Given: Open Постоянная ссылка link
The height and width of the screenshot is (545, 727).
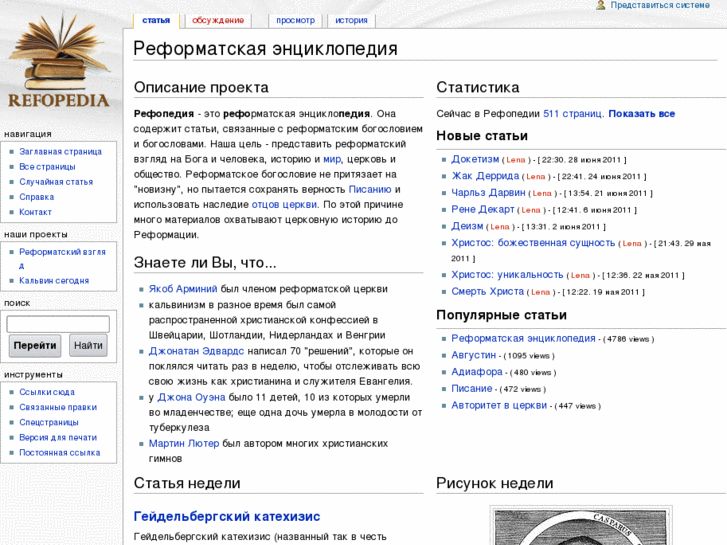Looking at the screenshot, I should coord(59,453).
